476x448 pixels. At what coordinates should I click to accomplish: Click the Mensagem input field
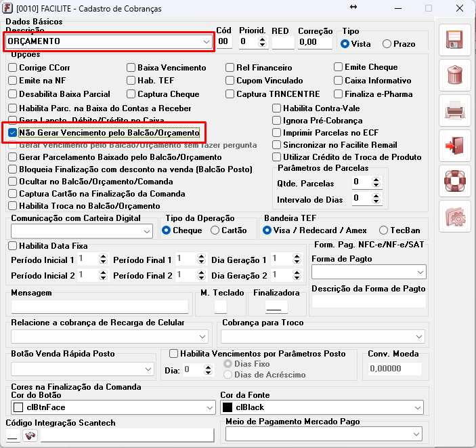pyautogui.click(x=100, y=306)
